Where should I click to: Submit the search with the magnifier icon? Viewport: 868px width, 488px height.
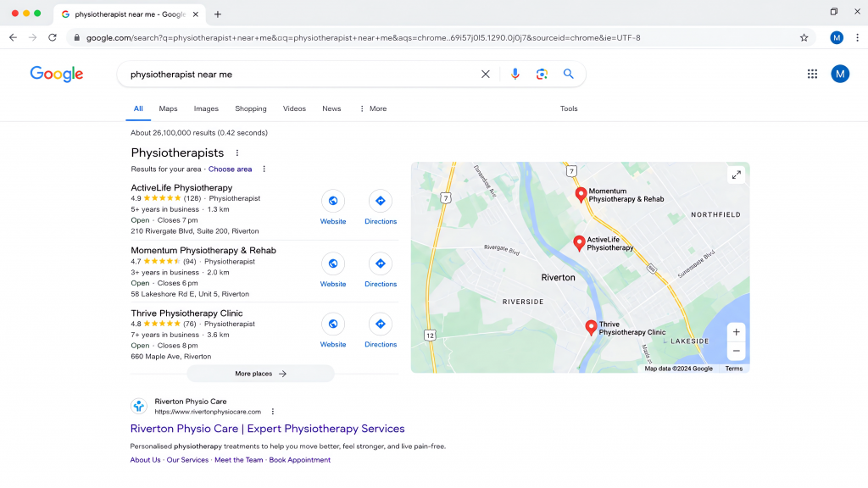569,74
